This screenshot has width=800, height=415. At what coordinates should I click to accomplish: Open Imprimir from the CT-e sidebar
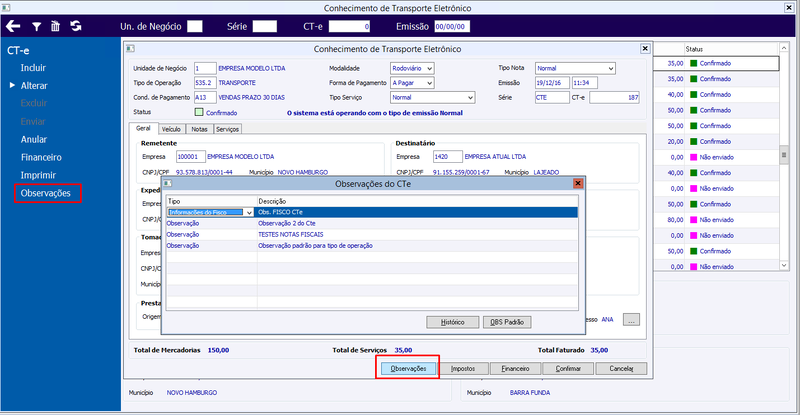(38, 175)
